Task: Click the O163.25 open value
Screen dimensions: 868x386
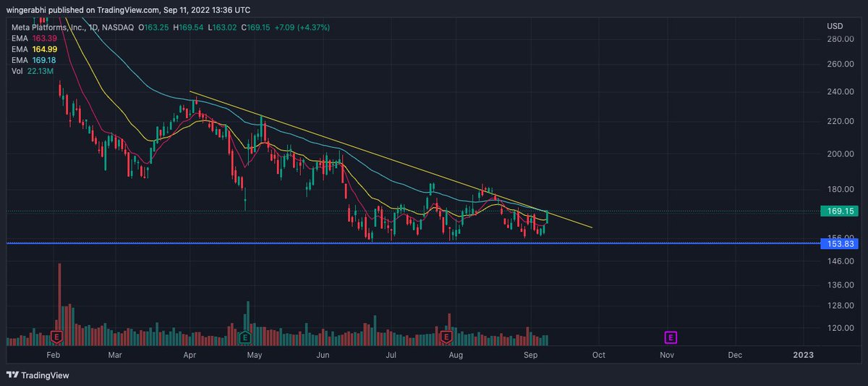Action: [x=153, y=27]
